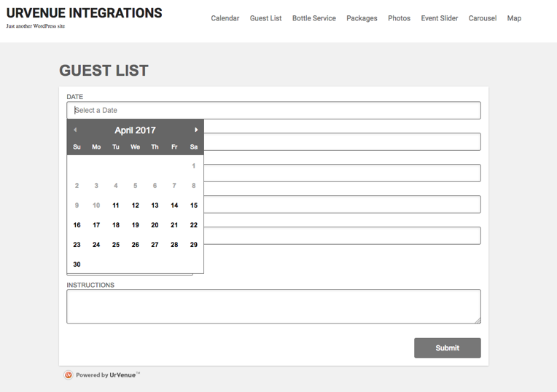
Task: Select the Carousel menu item
Action: [x=483, y=18]
